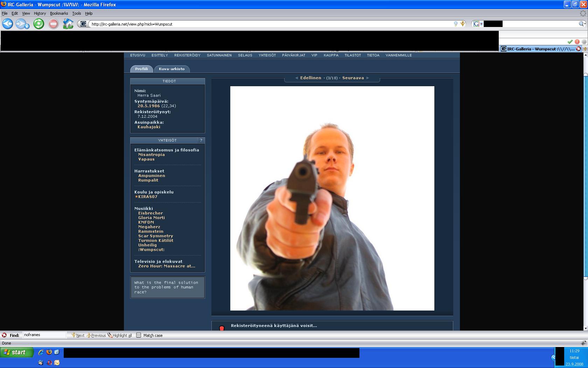Launch Firefox from the quick launch bar

pyautogui.click(x=49, y=352)
